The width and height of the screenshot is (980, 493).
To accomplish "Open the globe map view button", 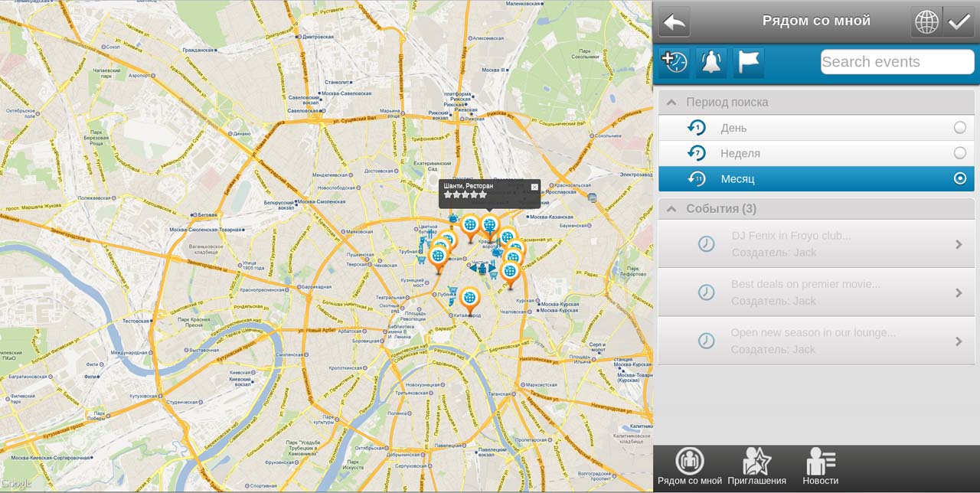I will tap(926, 21).
